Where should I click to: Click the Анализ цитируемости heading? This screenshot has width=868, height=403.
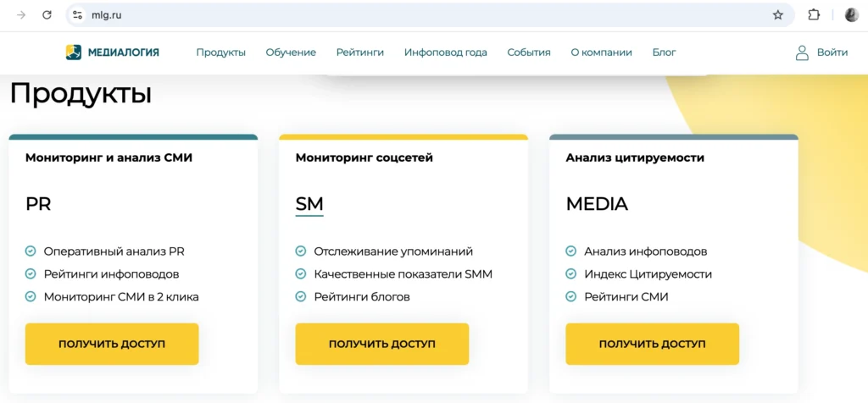pyautogui.click(x=635, y=157)
